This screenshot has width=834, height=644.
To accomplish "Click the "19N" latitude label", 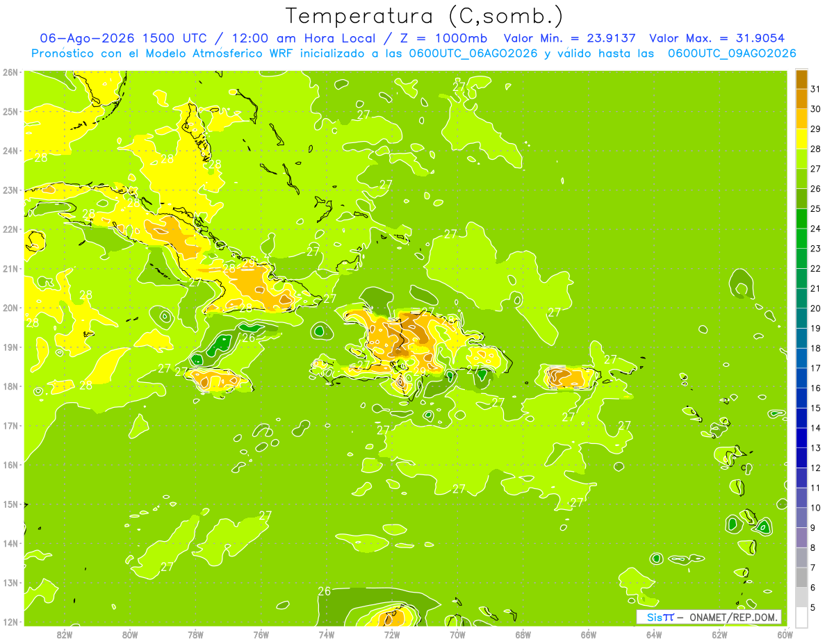I will 10,347.
